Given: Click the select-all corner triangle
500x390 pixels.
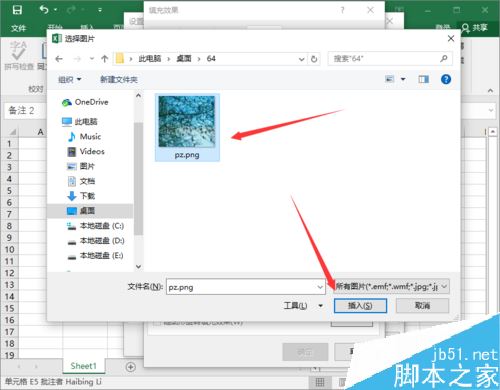Looking at the screenshot, I should pos(13,132).
